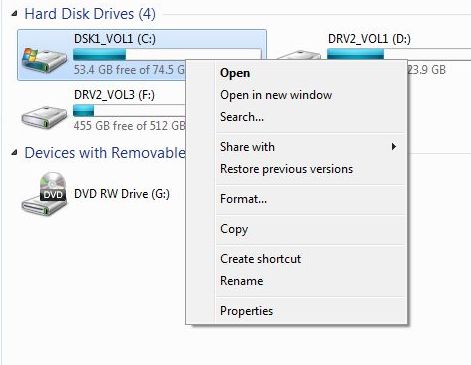Click the D: drive icon behind menu

coord(298,54)
